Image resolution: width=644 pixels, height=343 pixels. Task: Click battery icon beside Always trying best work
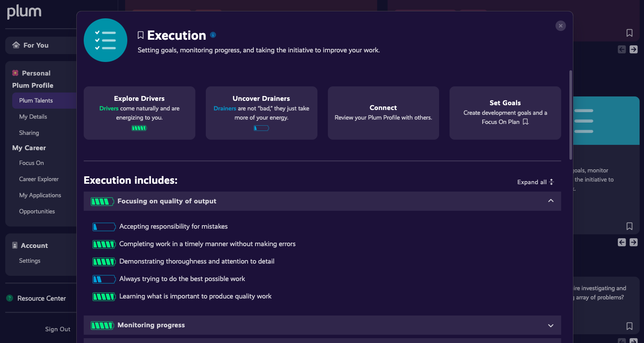tap(104, 279)
